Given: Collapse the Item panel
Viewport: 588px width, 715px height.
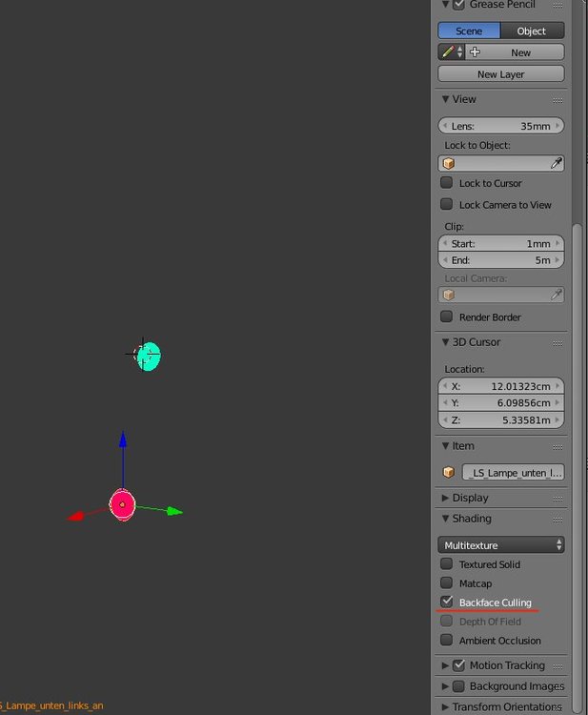Looking at the screenshot, I should pos(445,446).
